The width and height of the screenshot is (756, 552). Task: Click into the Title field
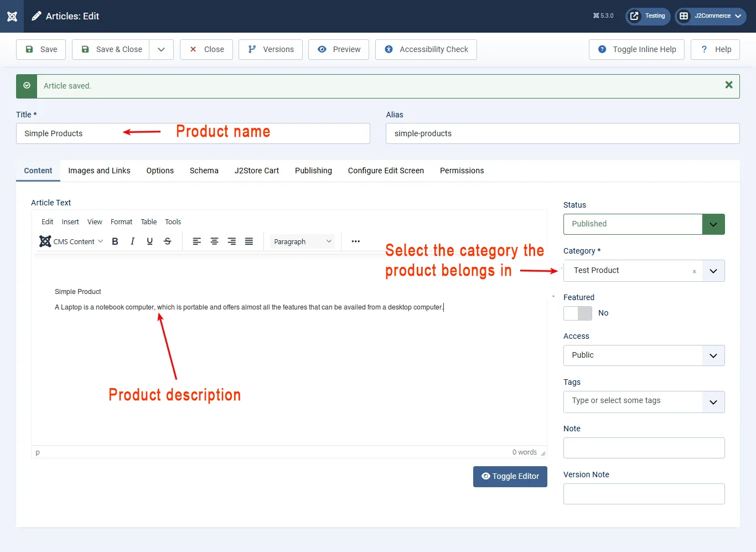193,133
